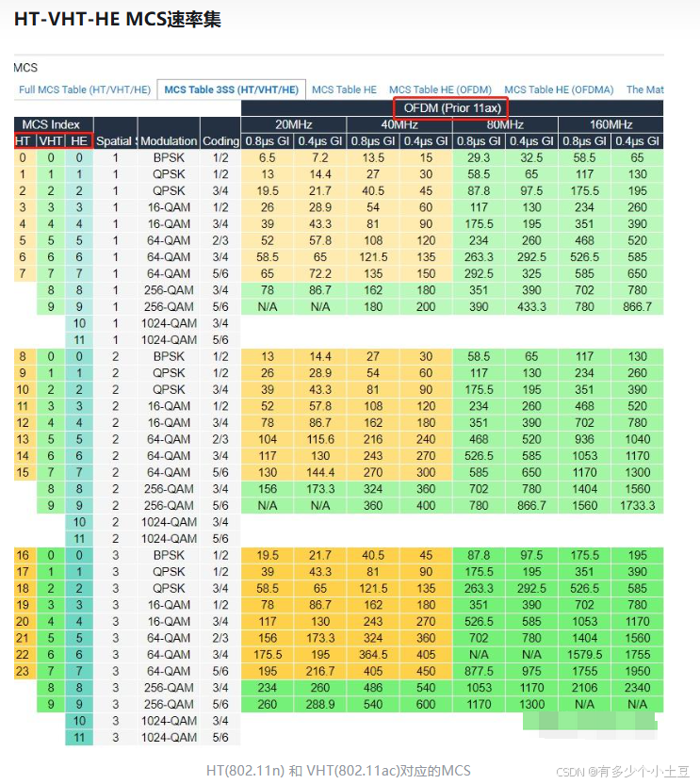Click the 200 rate cell

pyautogui.click(x=426, y=306)
